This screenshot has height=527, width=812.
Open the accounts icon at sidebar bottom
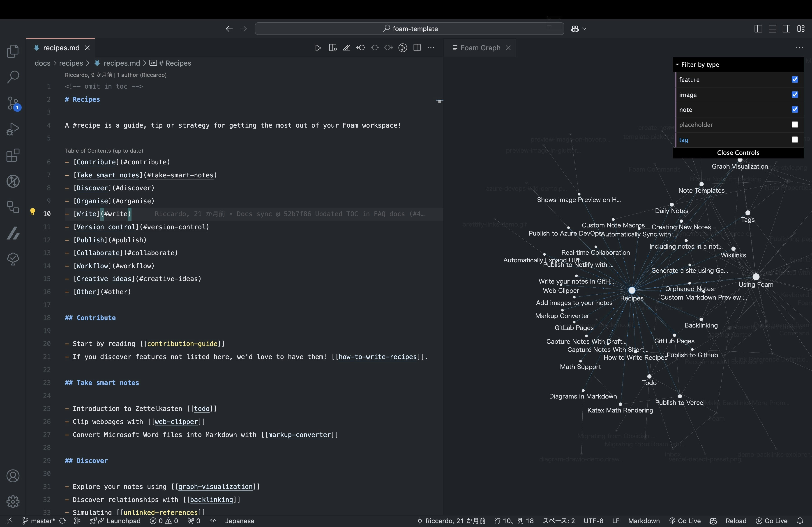coord(13,476)
